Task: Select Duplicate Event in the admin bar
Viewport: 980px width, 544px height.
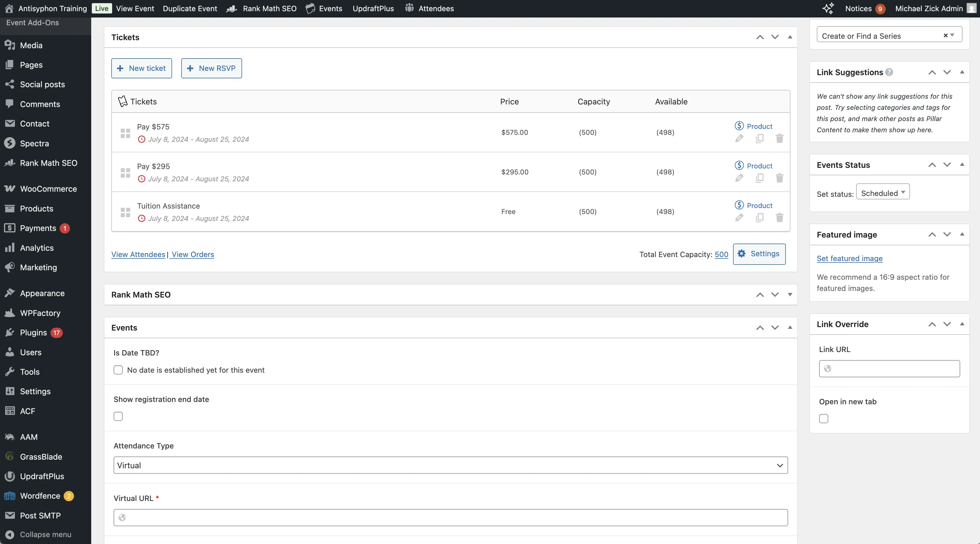Action: click(x=190, y=8)
